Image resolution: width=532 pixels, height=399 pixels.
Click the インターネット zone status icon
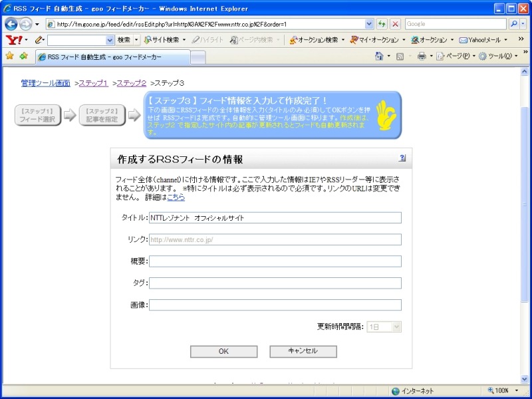(395, 391)
